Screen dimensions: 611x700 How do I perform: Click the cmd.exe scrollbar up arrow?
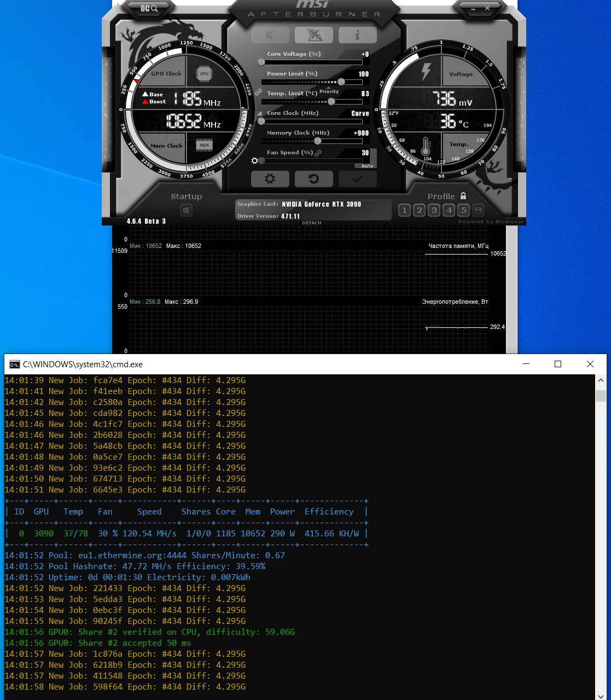tap(601, 380)
